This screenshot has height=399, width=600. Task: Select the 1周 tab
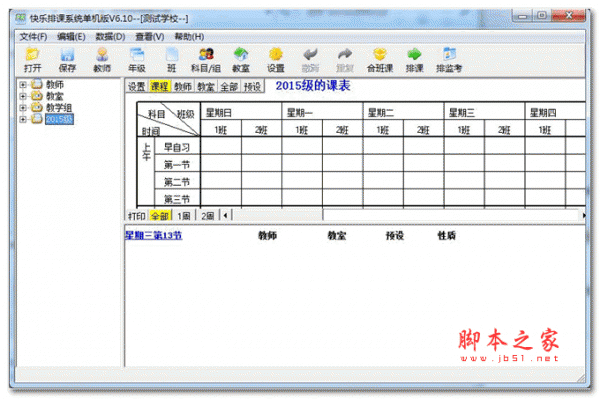[184, 216]
